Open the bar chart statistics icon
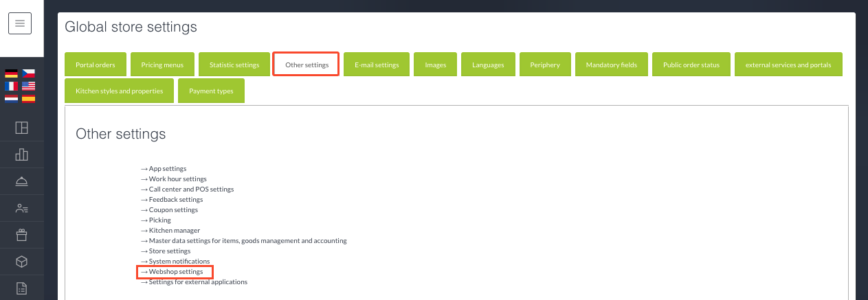The height and width of the screenshot is (300, 868). point(21,154)
